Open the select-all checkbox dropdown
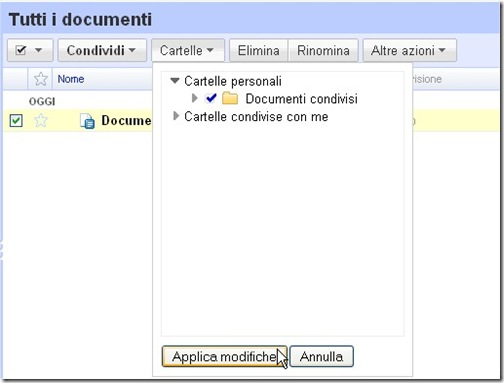The image size is (504, 383). (30, 50)
